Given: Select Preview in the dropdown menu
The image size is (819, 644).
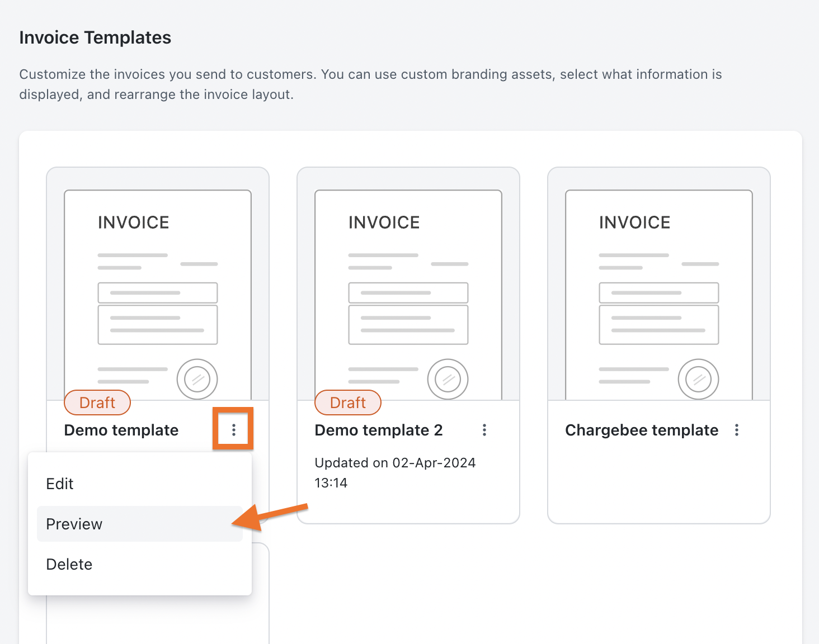Looking at the screenshot, I should click(x=74, y=524).
